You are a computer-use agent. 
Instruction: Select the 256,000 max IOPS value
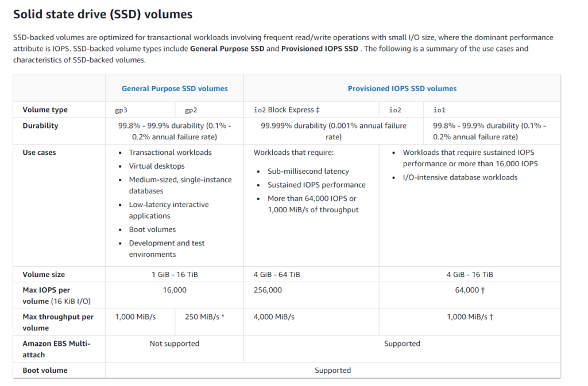(x=268, y=290)
